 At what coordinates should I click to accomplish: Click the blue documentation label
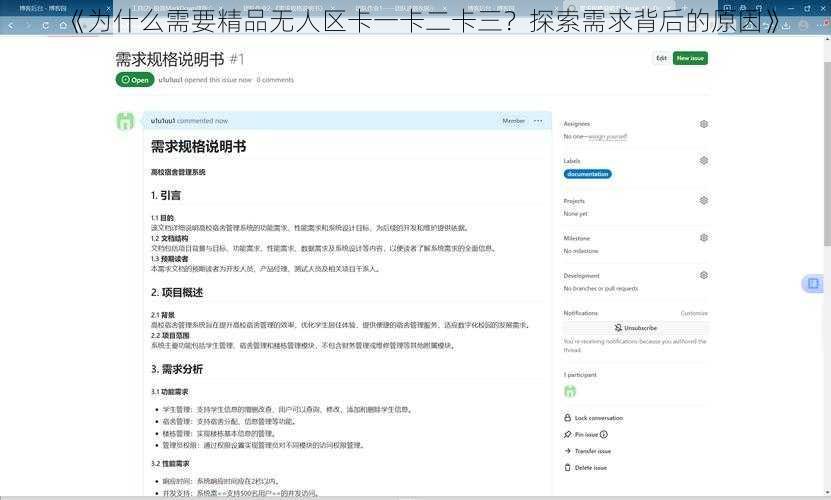click(588, 174)
